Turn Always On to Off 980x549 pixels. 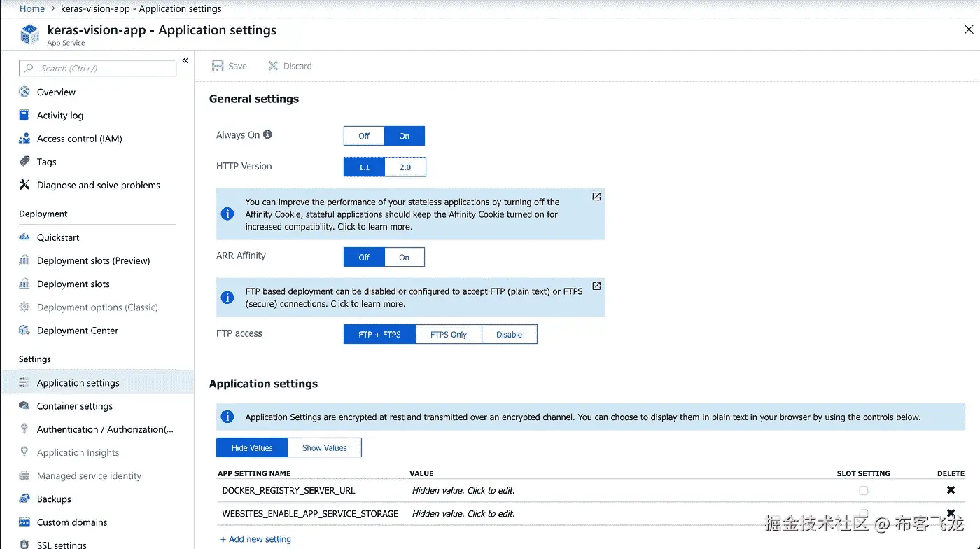364,136
